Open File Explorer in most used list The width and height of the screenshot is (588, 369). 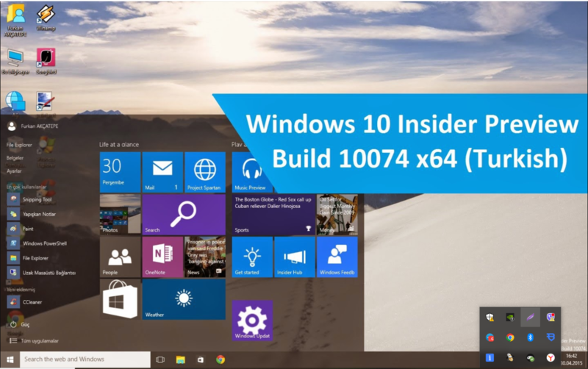[28, 258]
